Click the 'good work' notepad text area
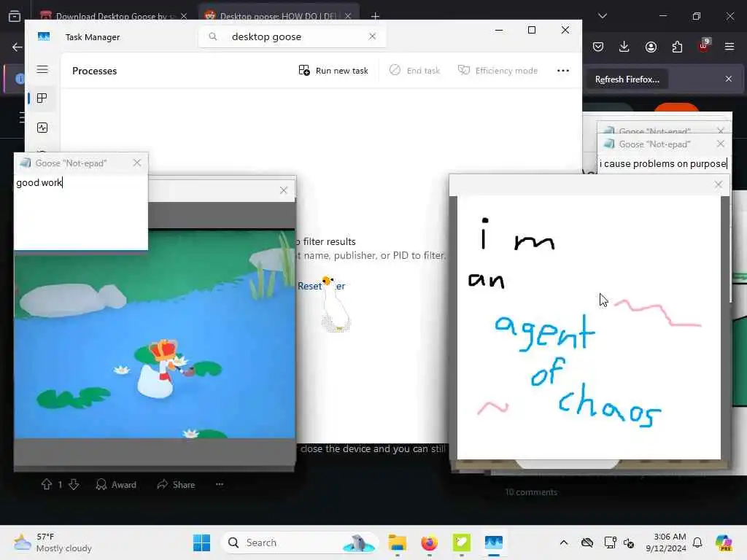 point(81,211)
